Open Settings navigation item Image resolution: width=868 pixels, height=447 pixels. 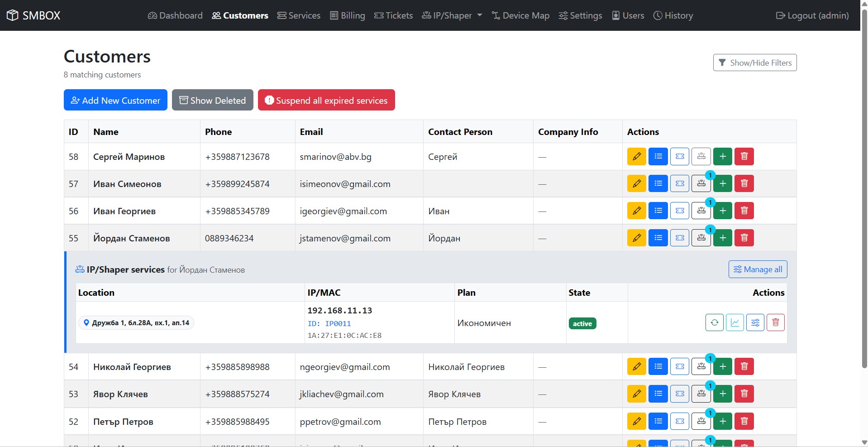[x=580, y=15]
